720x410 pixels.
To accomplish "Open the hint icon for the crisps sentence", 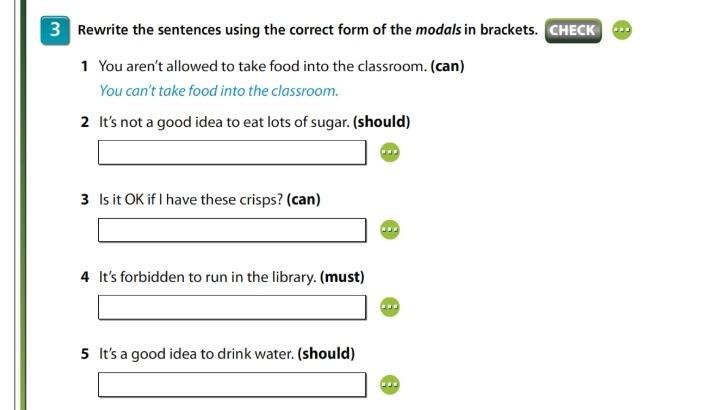I will [x=390, y=230].
